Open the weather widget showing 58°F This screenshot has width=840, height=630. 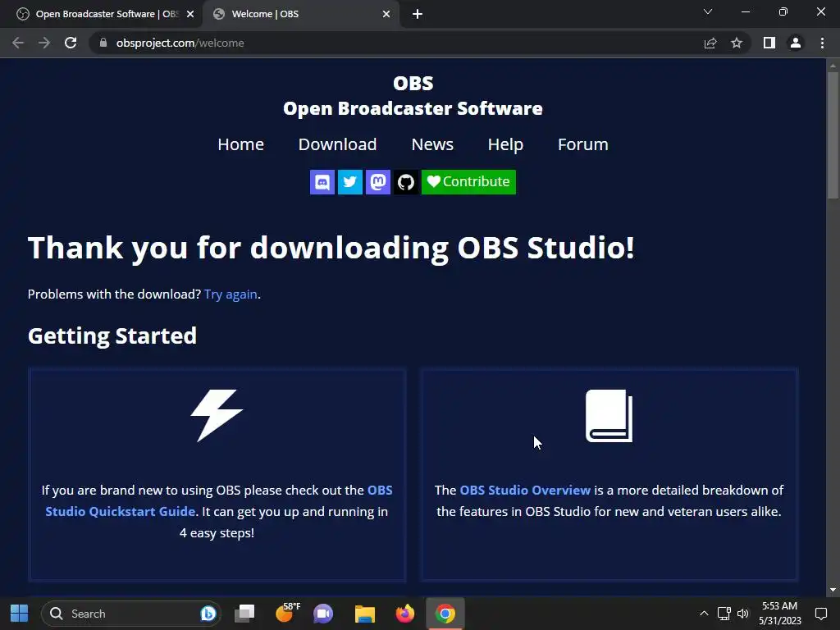coord(287,614)
